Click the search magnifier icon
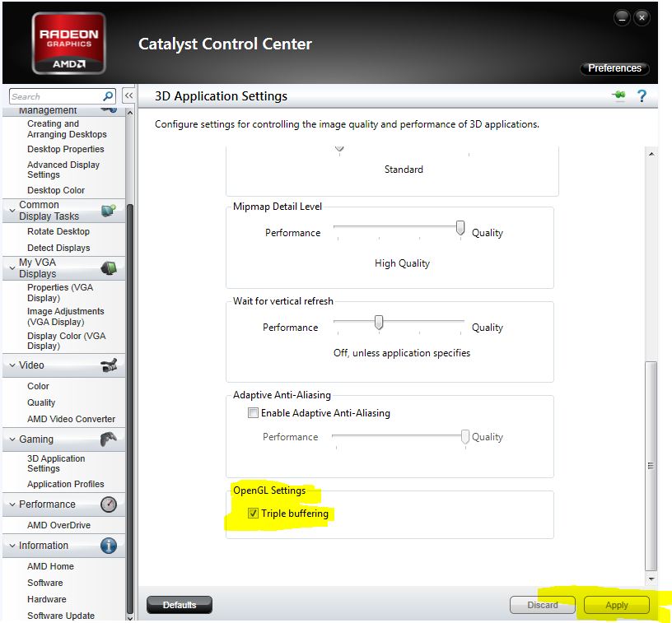 pos(108,96)
